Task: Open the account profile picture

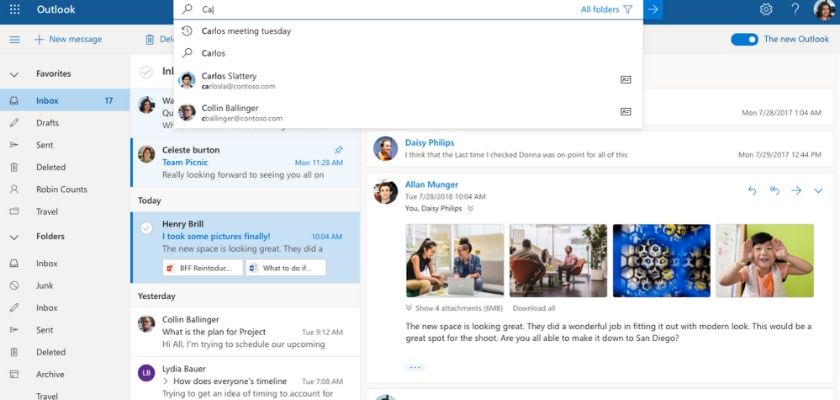Action: [x=824, y=10]
